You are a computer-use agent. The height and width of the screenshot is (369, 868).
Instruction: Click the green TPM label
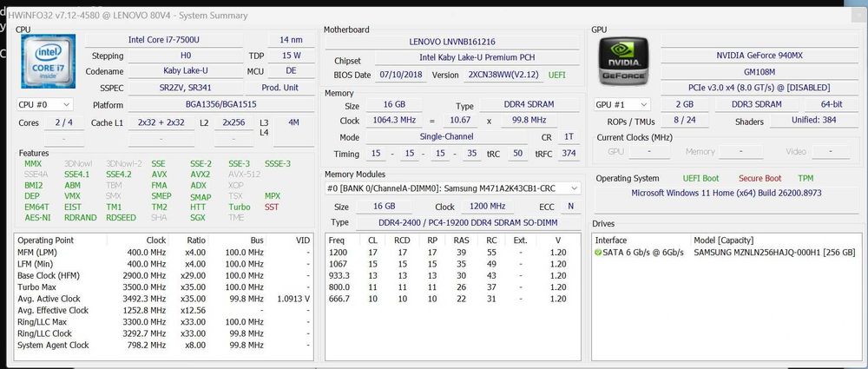pyautogui.click(x=806, y=178)
